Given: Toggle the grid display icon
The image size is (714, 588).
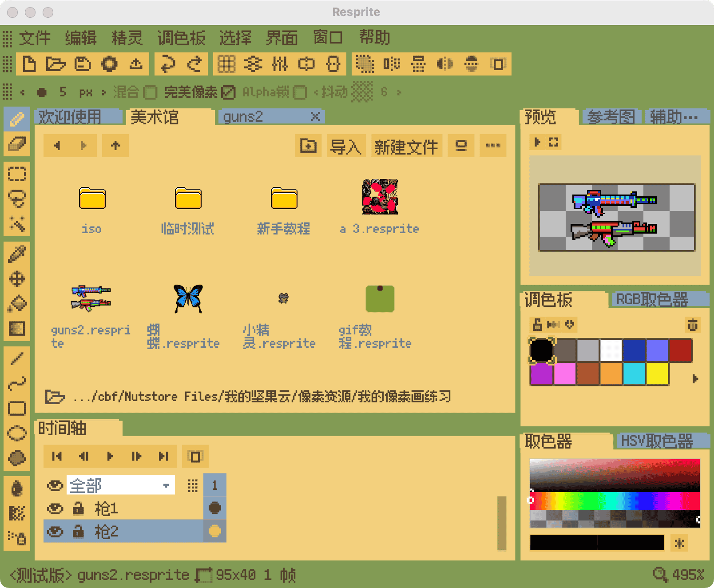Looking at the screenshot, I should (x=226, y=64).
